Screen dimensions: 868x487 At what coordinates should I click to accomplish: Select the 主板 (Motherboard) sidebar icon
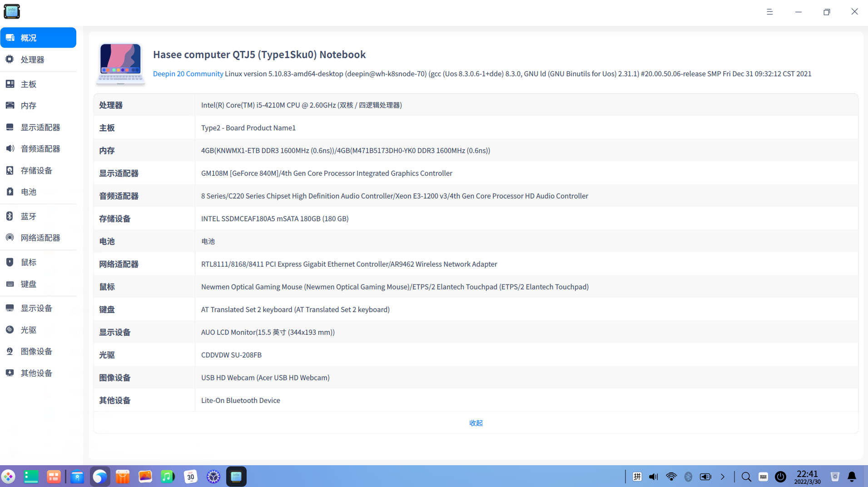(x=10, y=84)
